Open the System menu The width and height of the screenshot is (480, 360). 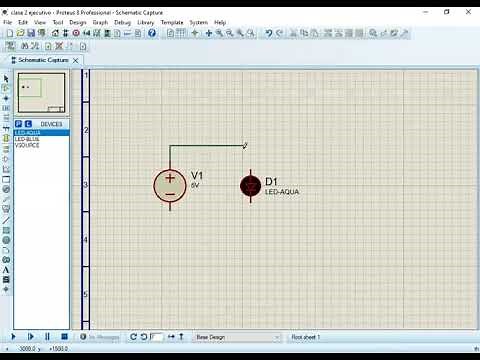click(x=199, y=22)
